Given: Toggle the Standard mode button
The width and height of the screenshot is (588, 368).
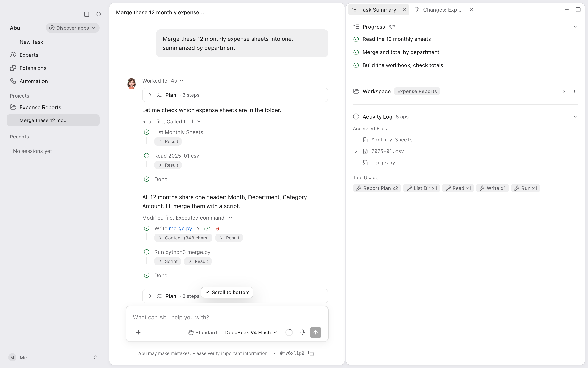Looking at the screenshot, I should pos(202,332).
